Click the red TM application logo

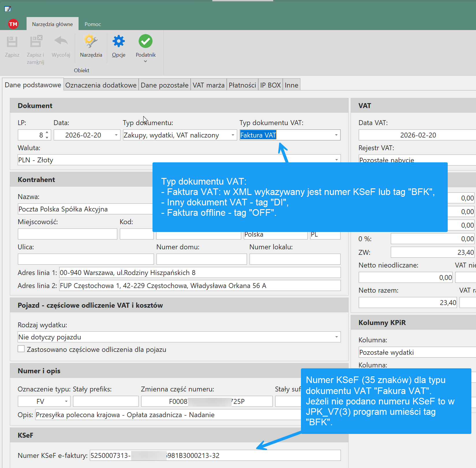[13, 24]
